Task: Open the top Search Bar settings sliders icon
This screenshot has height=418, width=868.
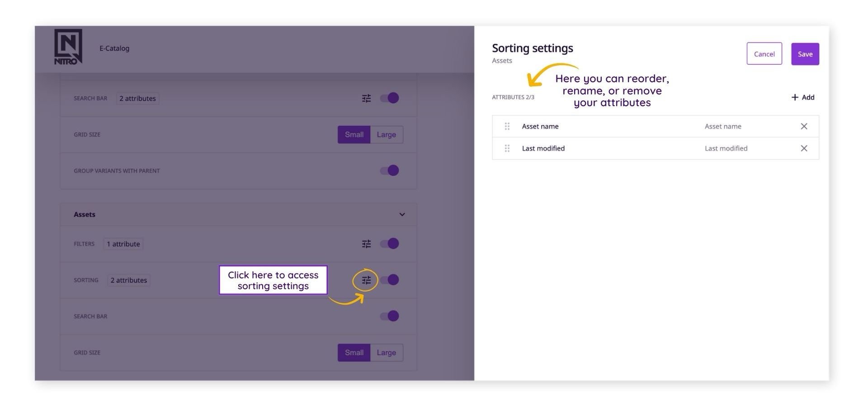Action: (x=366, y=98)
